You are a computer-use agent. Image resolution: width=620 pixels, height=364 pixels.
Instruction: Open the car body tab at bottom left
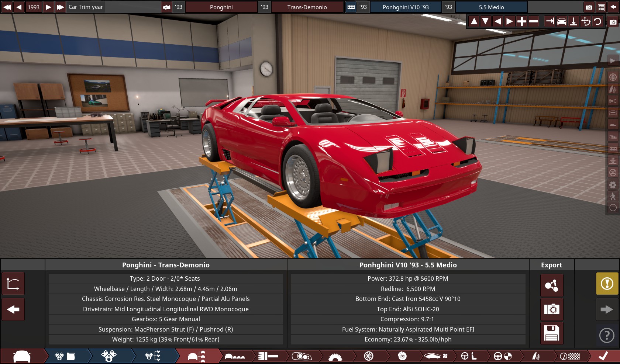[22, 356]
